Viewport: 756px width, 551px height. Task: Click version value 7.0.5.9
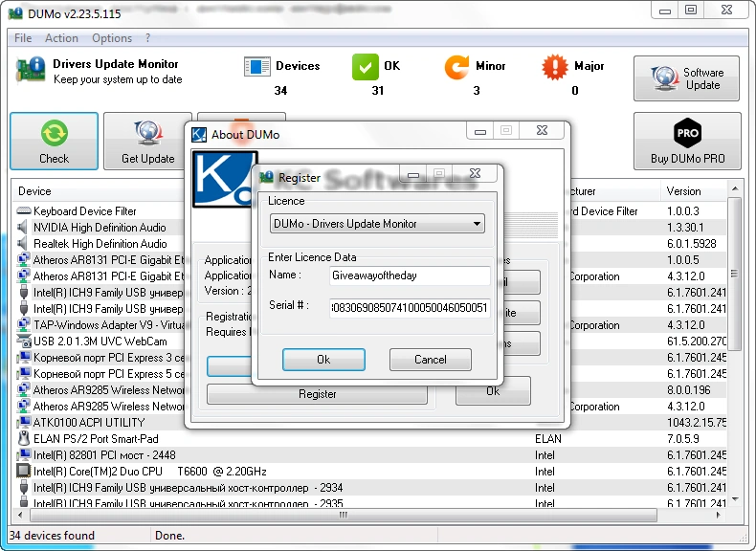[683, 439]
